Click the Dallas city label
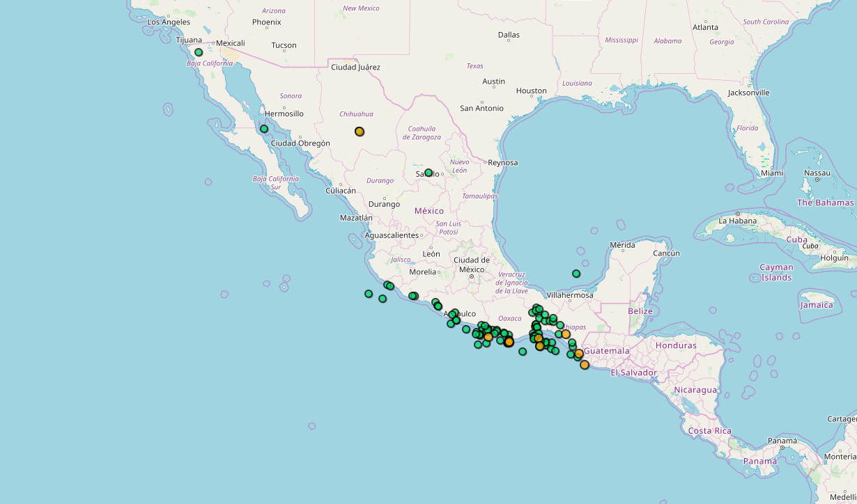 pyautogui.click(x=509, y=35)
